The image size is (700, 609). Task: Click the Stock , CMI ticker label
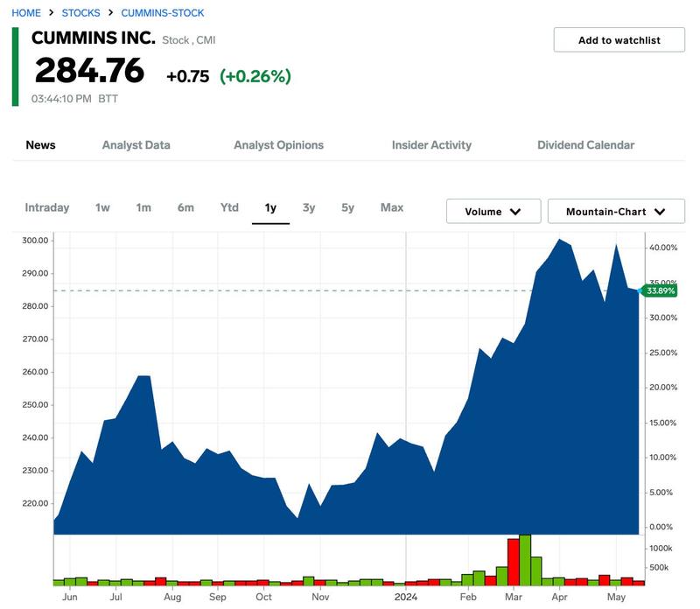[x=188, y=40]
